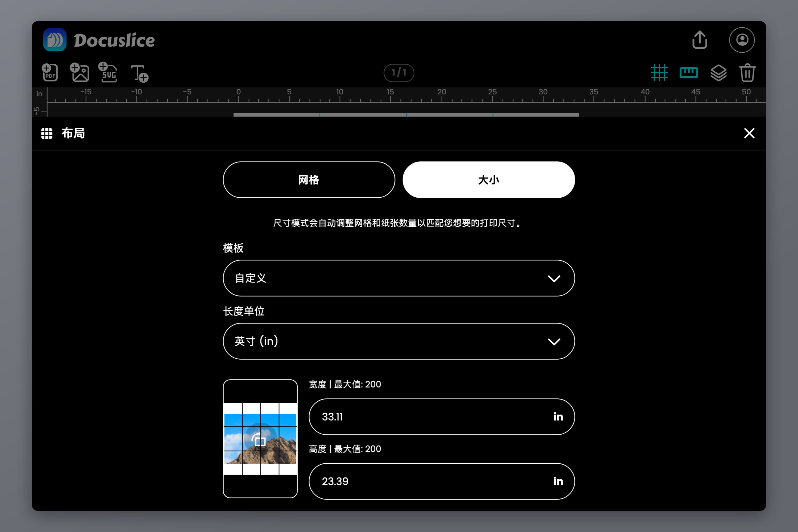Toggle the ruler display icon
The height and width of the screenshot is (532, 798).
689,73
